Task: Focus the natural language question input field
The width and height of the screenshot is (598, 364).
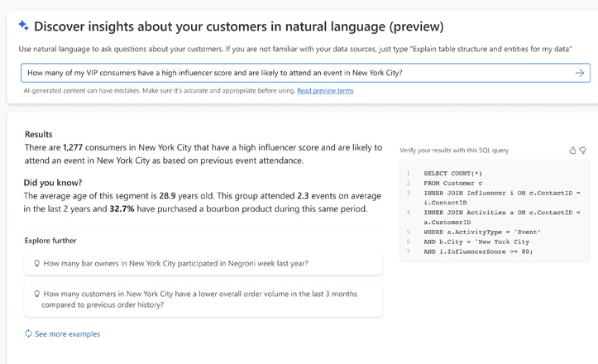Action: pyautogui.click(x=289, y=73)
